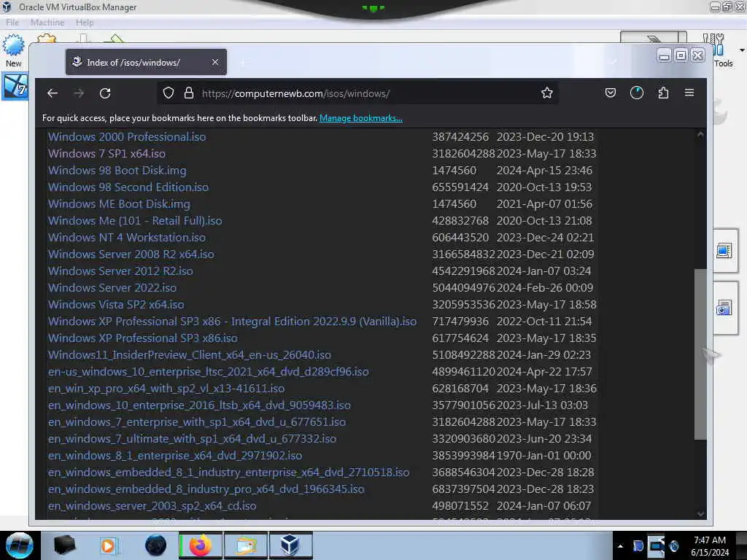
Task: Open Firefox hamburger application menu
Action: tap(689, 93)
